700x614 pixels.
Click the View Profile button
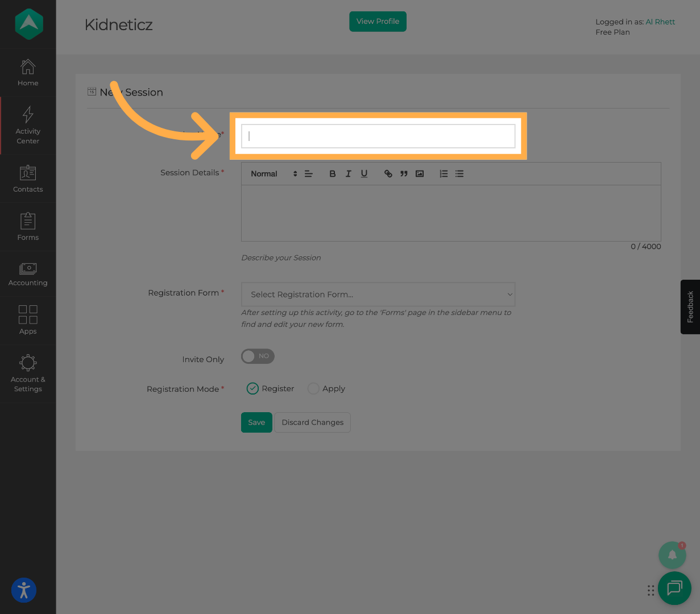[x=378, y=21]
